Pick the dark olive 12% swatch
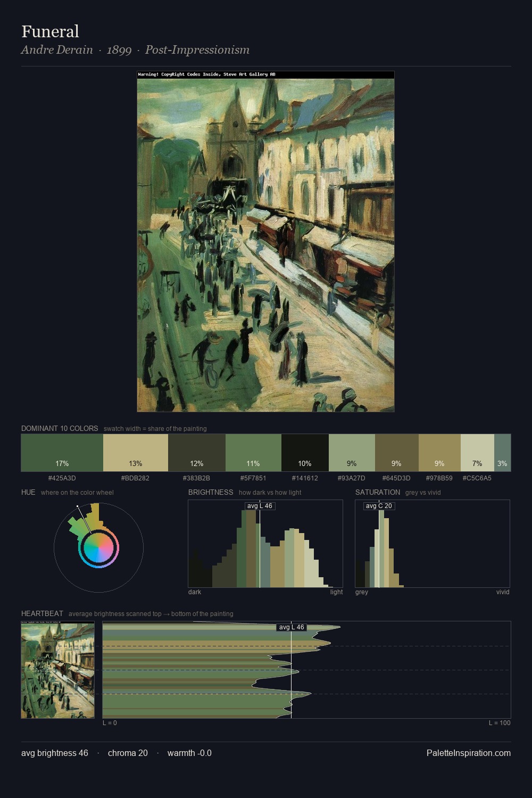This screenshot has height=798, width=532. [x=197, y=453]
